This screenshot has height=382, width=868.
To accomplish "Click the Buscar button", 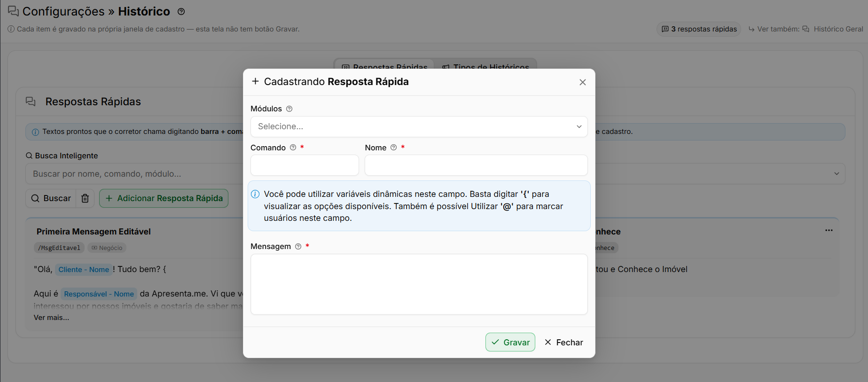I will [51, 198].
